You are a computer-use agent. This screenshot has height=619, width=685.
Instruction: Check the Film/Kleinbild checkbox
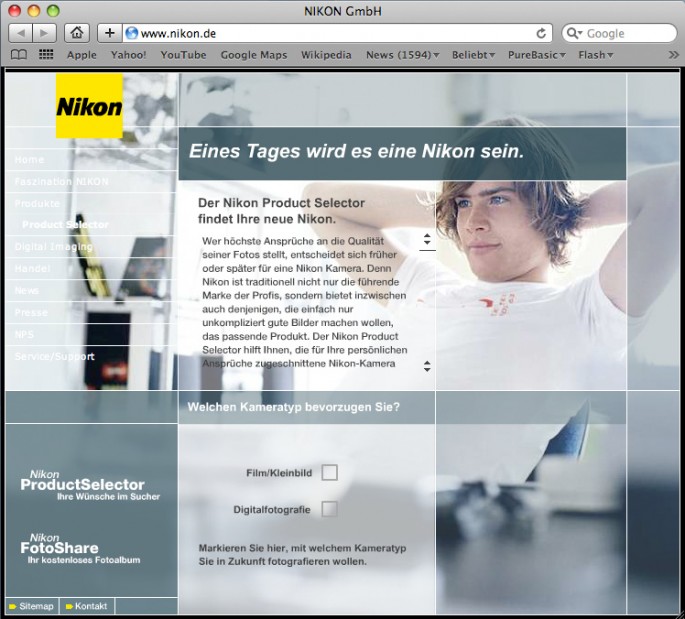(329, 473)
